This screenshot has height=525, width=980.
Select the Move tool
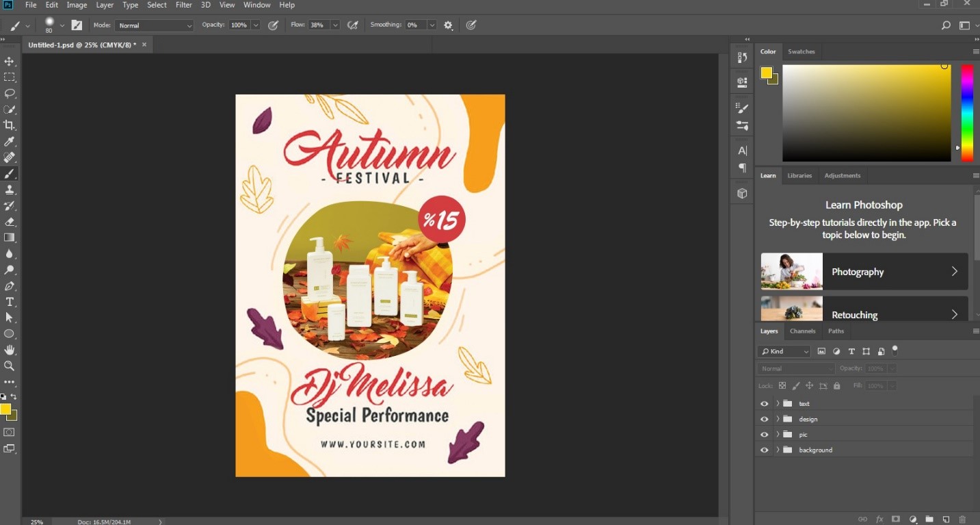coord(10,62)
